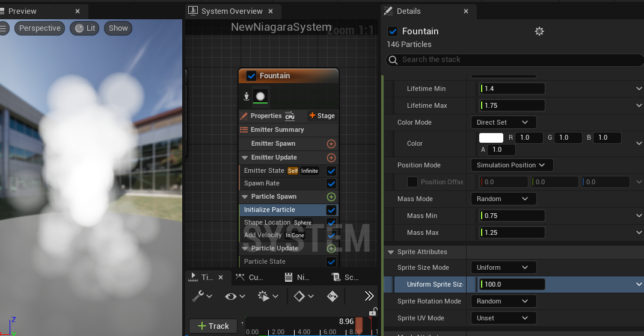
Task: Click the sprite renderer icon in Fountain emitter
Action: (260, 96)
